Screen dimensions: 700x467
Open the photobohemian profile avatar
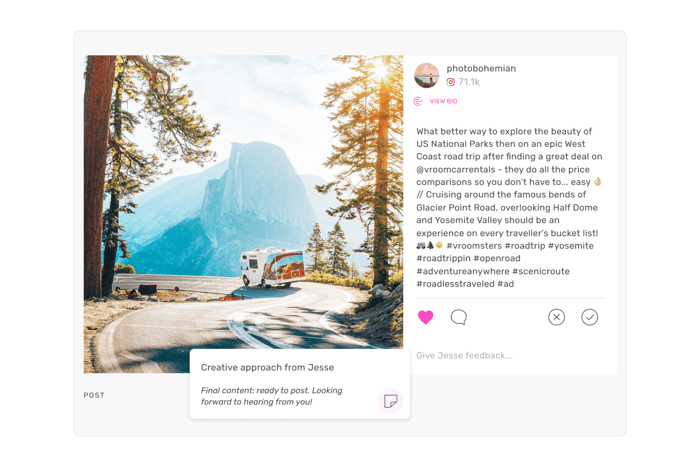pyautogui.click(x=427, y=75)
